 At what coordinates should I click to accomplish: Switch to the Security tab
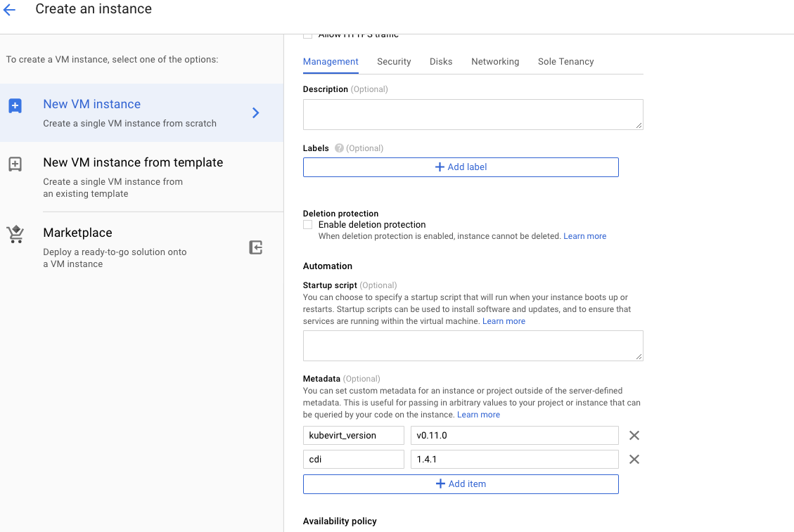coord(394,62)
